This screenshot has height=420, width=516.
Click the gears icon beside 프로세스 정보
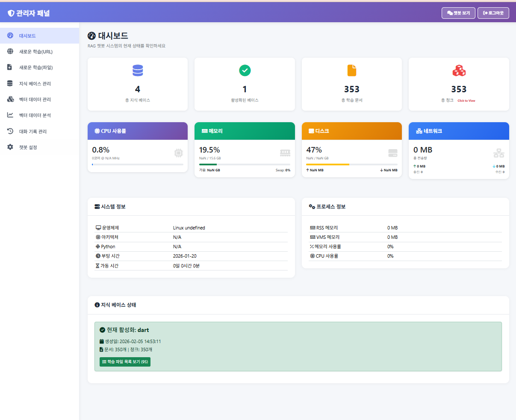pyautogui.click(x=312, y=207)
